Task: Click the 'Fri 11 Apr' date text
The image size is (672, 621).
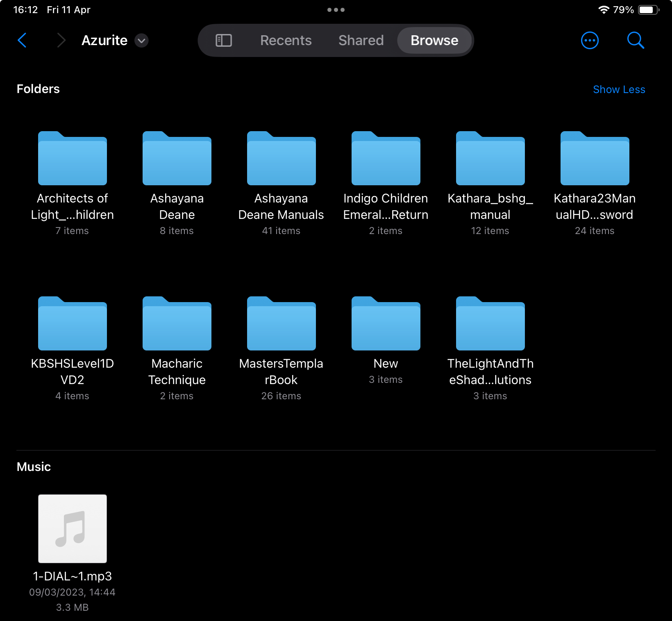Action: tap(68, 10)
